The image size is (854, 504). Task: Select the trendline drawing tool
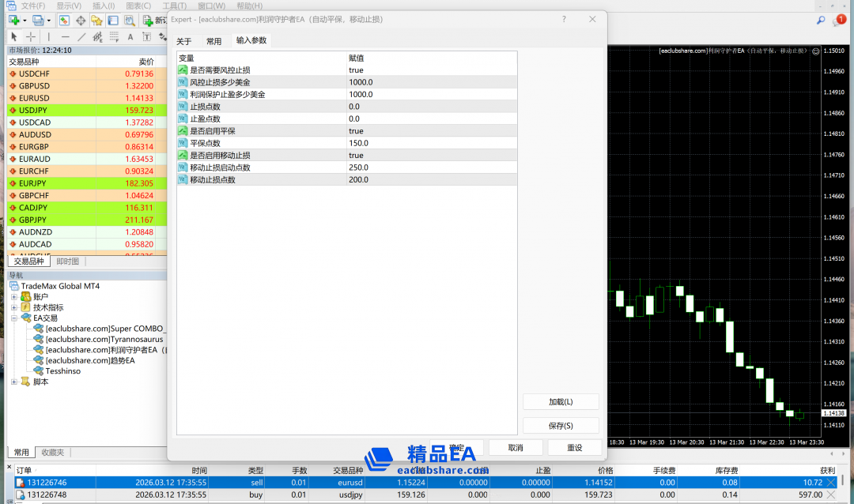point(81,36)
